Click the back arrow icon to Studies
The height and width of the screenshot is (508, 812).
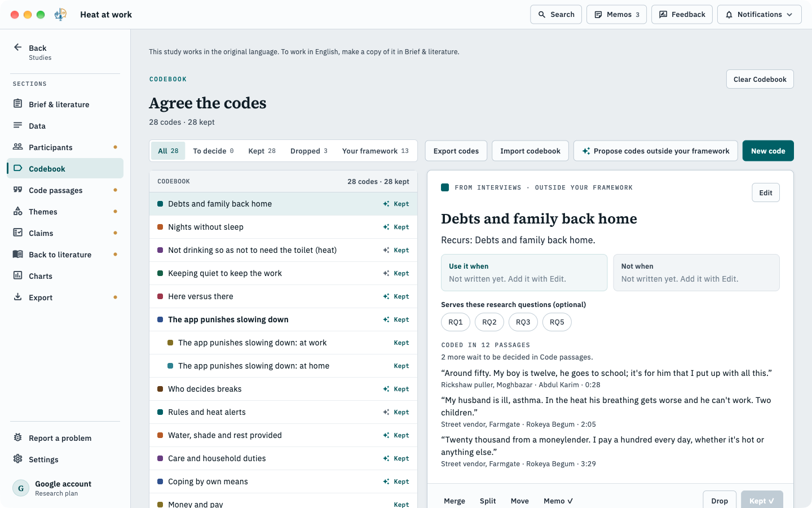point(18,47)
